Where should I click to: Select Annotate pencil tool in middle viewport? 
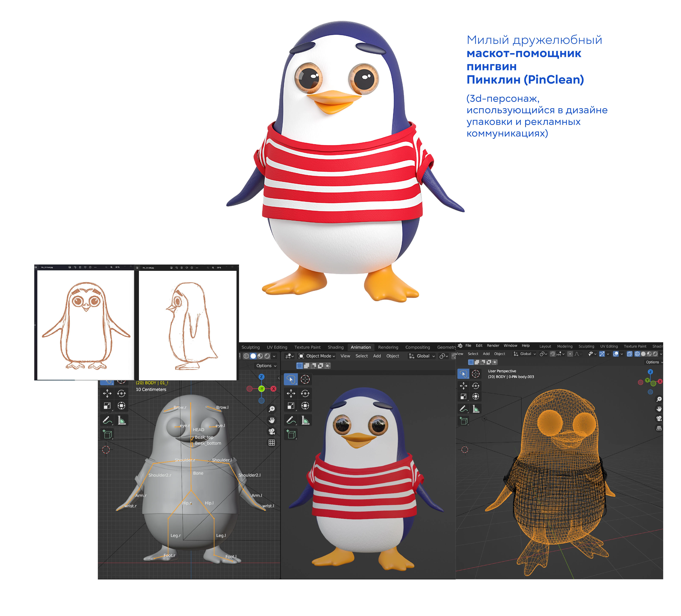[x=291, y=420]
